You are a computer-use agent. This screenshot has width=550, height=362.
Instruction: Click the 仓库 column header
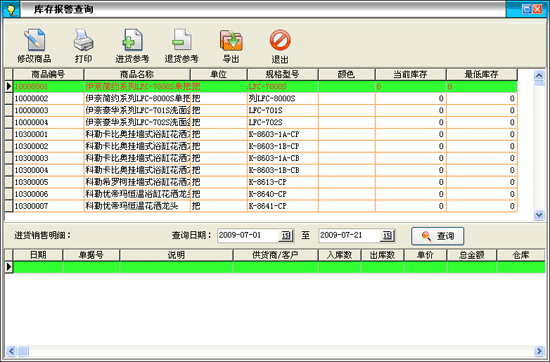coord(521,255)
